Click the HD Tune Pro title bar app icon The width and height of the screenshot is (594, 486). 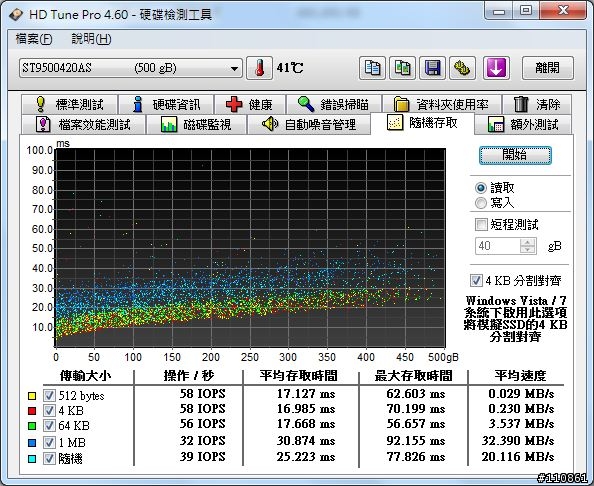coord(16,14)
